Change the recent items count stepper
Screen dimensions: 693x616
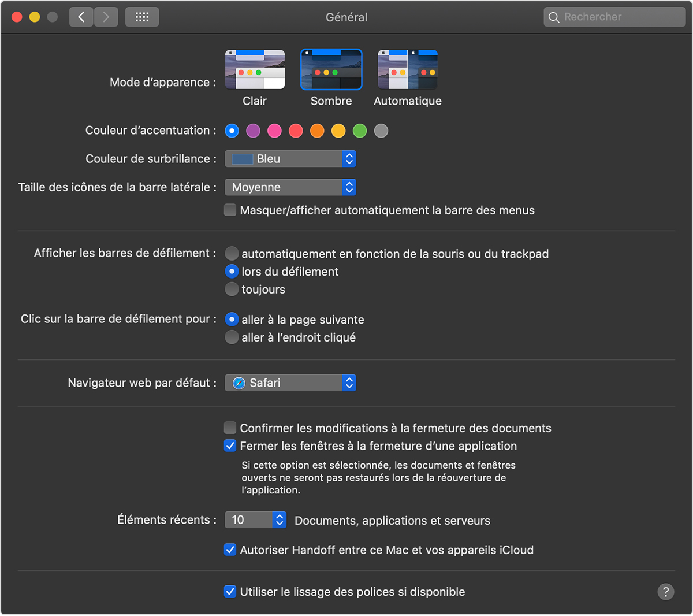pyautogui.click(x=279, y=520)
